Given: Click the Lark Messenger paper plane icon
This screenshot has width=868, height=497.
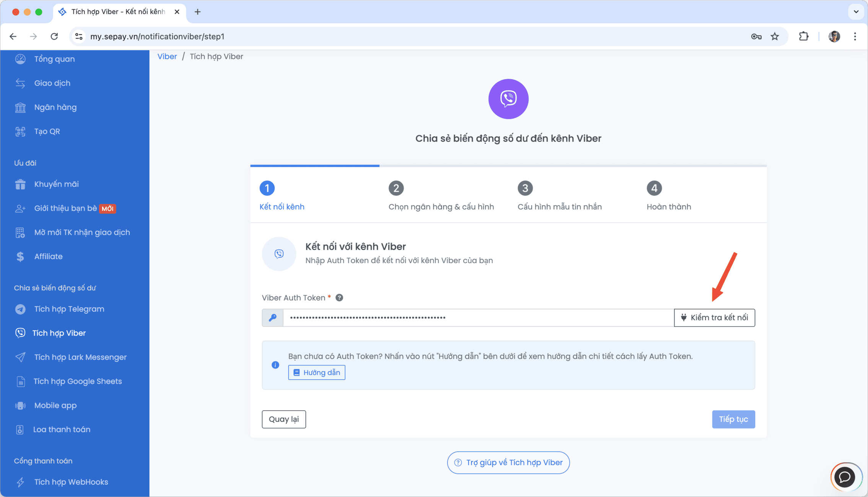Looking at the screenshot, I should [20, 357].
